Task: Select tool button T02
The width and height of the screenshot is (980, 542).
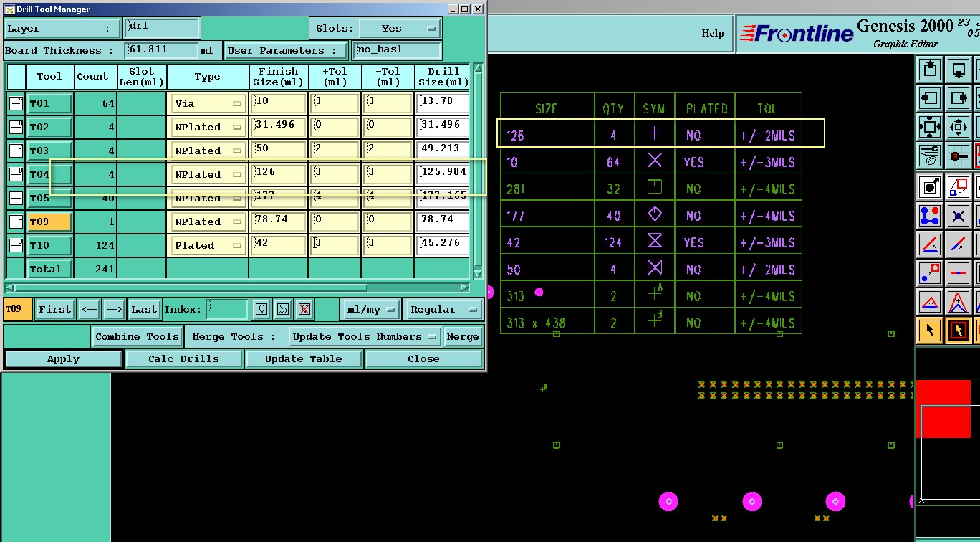Action: [49, 127]
